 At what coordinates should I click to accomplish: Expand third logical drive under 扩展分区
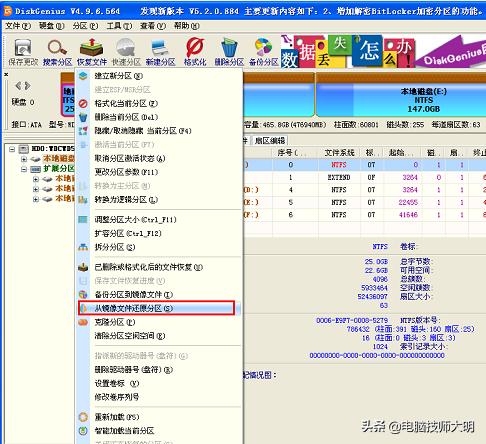(36, 199)
